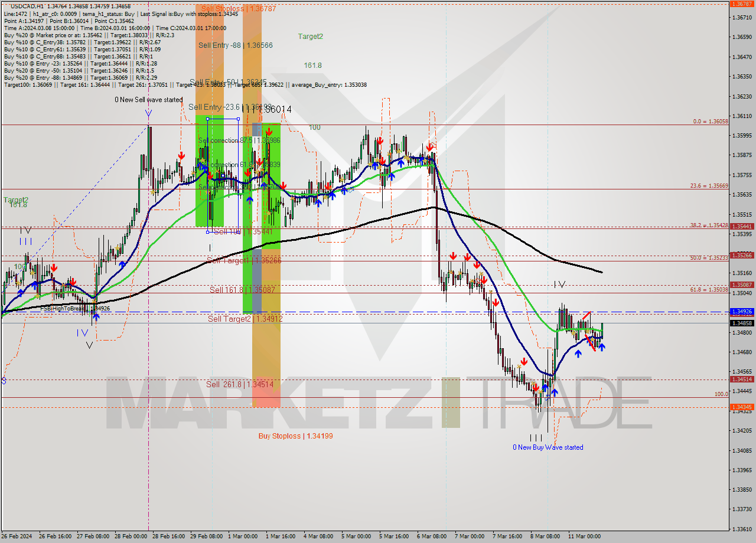Viewport: 756px width, 543px height.
Task: Click '1 Mar 00:00' on the time axis
Action: point(243,537)
